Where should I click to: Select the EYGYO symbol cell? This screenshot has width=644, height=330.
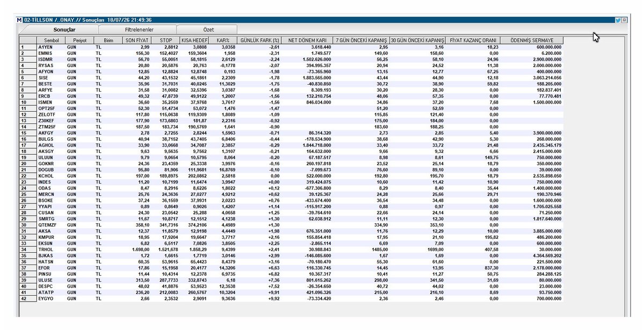[x=51, y=298]
